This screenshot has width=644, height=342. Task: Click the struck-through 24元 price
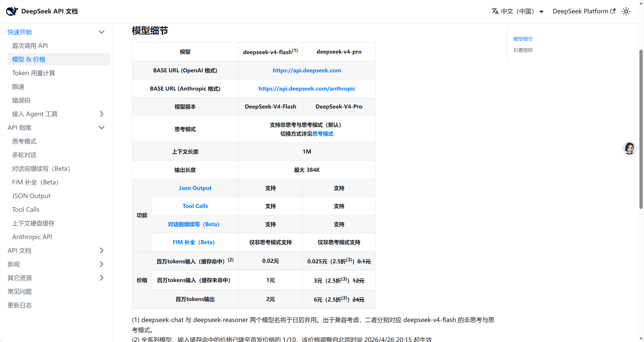tap(358, 300)
